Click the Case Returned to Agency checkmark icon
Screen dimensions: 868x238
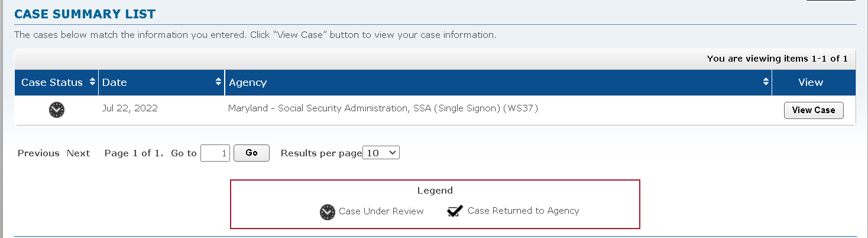pos(455,211)
